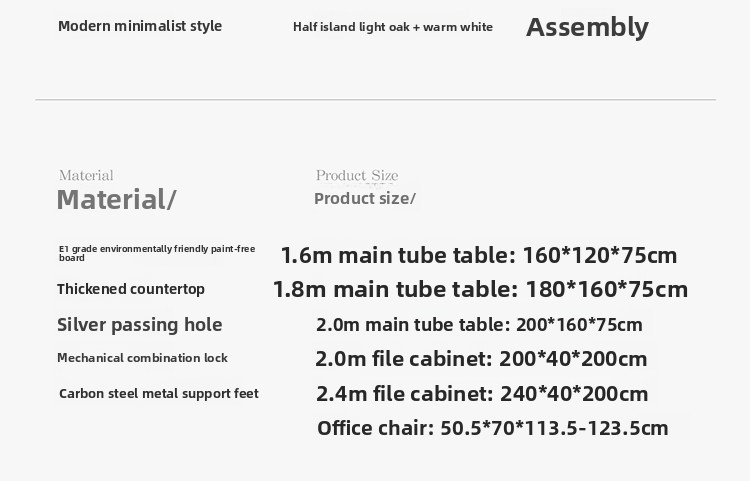
Task: Click the 'Silver passing hole' entry
Action: 140,325
